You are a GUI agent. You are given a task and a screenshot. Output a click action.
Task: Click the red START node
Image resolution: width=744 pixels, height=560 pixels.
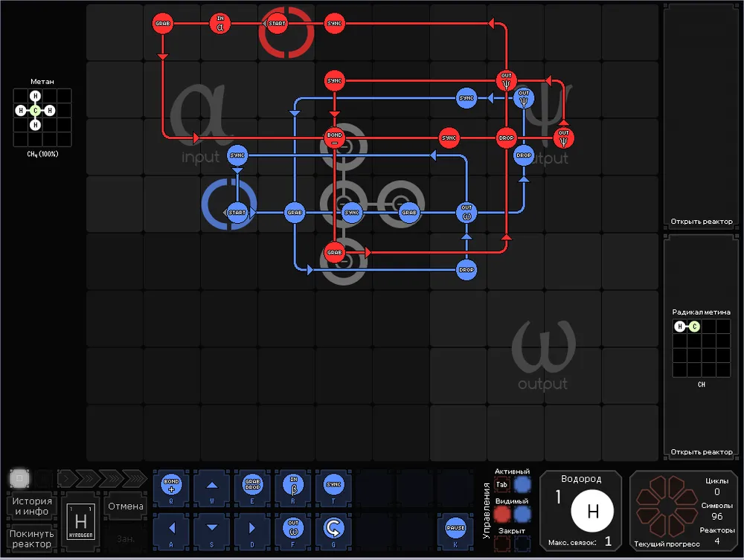[277, 23]
